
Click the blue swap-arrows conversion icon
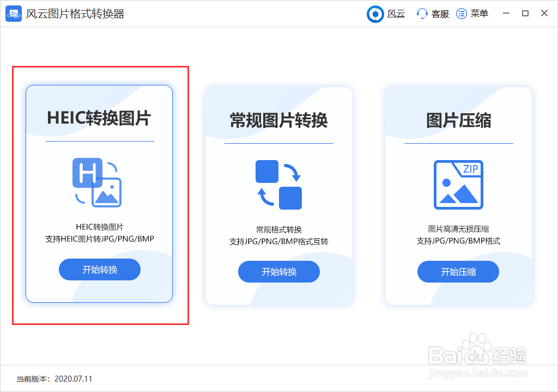[278, 185]
